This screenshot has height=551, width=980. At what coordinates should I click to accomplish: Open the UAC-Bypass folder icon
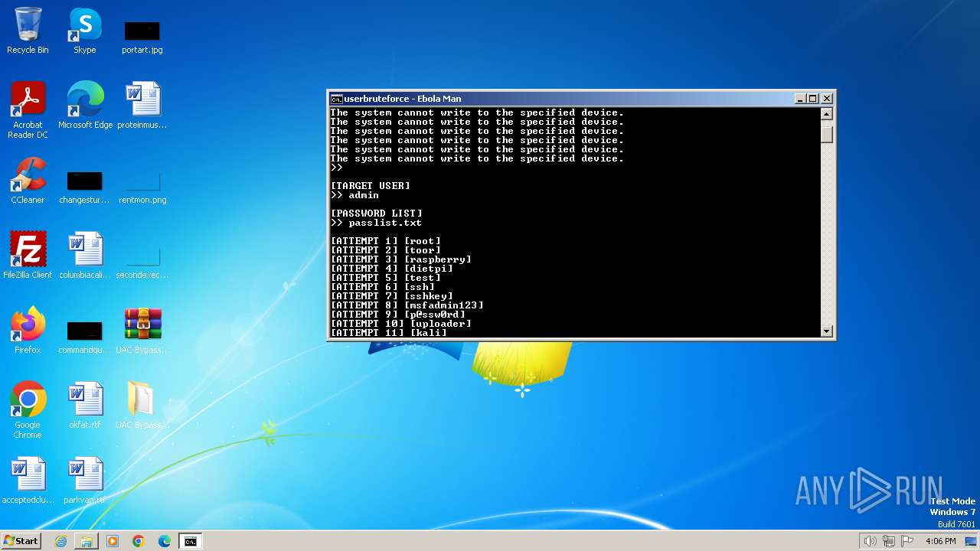tap(142, 406)
